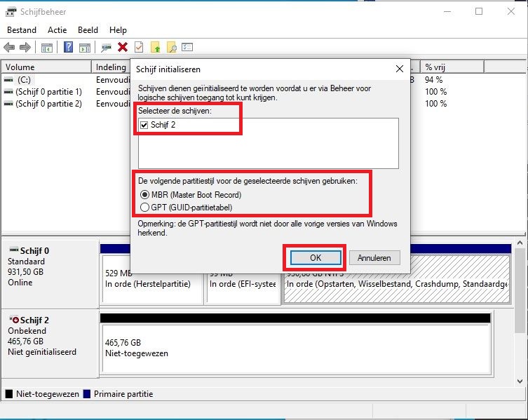Confirm initialization with the OK button
This screenshot has height=420, width=528.
[x=316, y=258]
